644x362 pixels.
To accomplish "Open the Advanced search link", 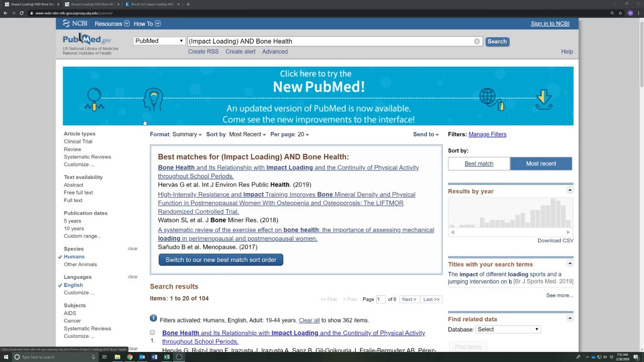I will (x=275, y=51).
